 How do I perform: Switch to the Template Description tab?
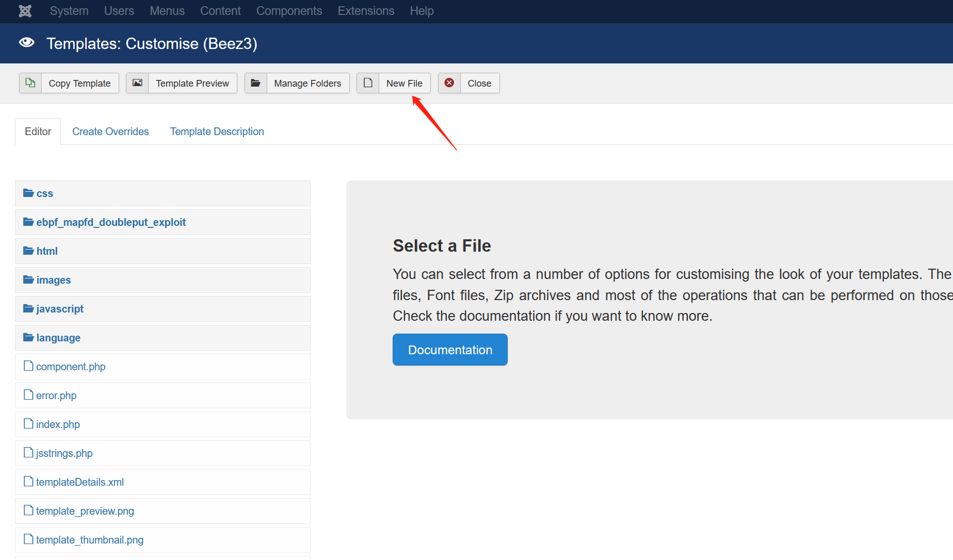[x=217, y=131]
